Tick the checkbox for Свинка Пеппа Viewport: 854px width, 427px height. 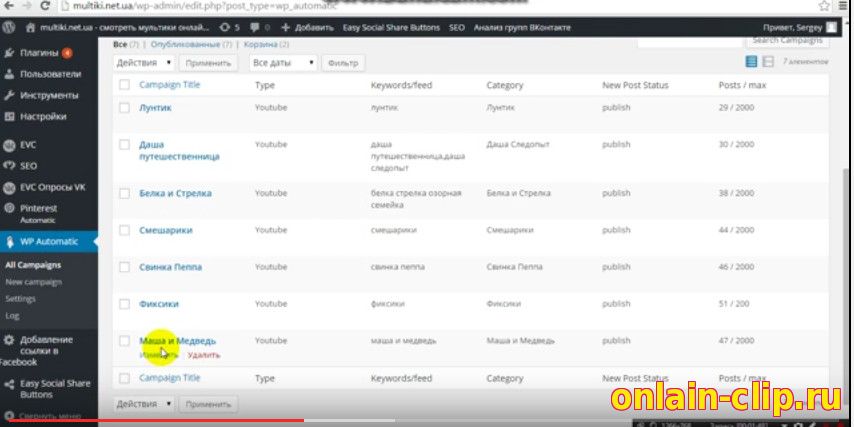pos(125,267)
